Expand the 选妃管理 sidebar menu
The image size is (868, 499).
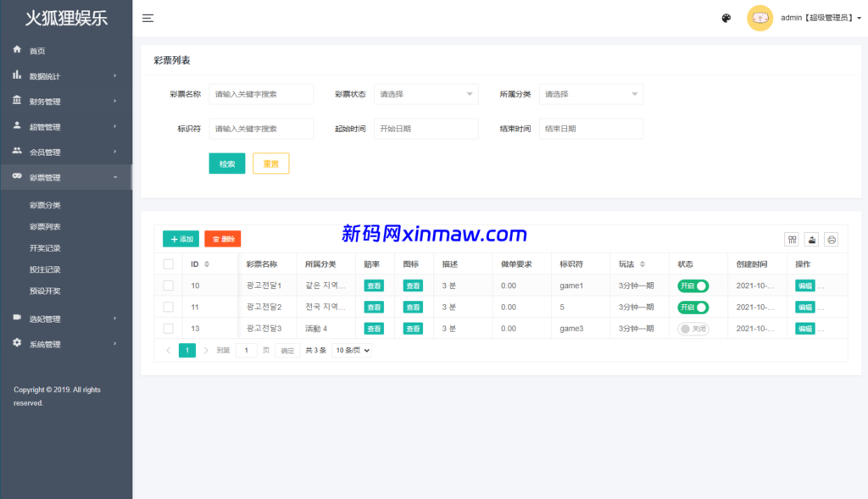coord(66,319)
